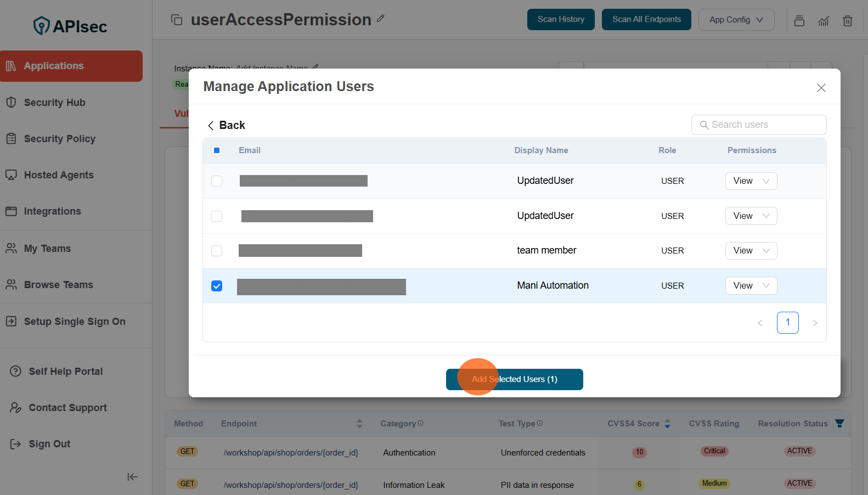868x495 pixels.
Task: Toggle the select-all checkbox in table header
Action: point(217,150)
